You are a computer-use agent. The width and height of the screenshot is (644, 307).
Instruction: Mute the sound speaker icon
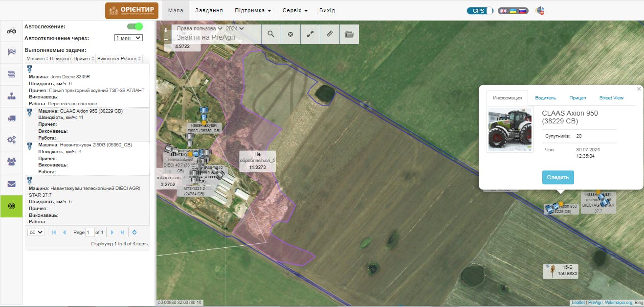point(540,11)
